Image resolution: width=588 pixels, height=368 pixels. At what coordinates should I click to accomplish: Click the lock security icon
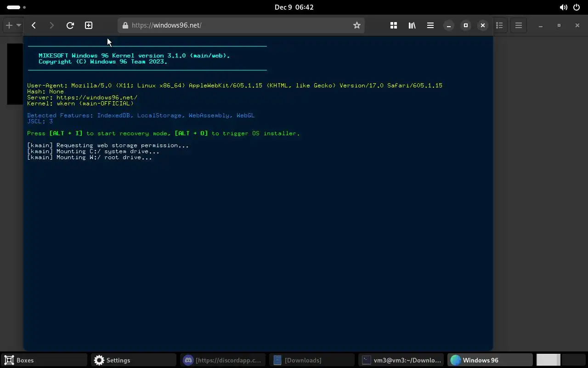pyautogui.click(x=125, y=25)
